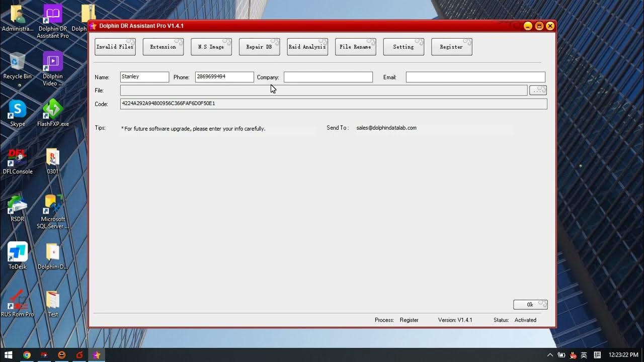
Task: Click the Version: V1.4.1 text
Action: (455, 320)
